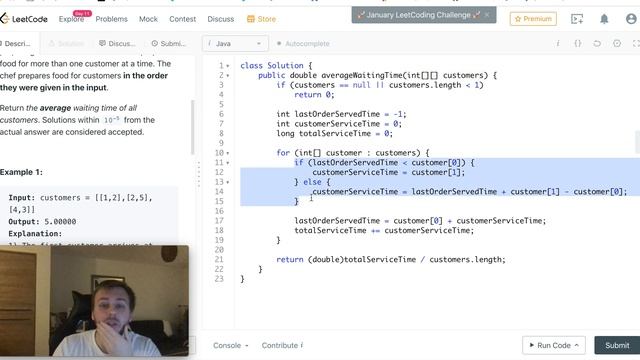Toggle the Autocomplete option
Image resolution: width=640 pixels, height=360 pixels.
tap(303, 44)
